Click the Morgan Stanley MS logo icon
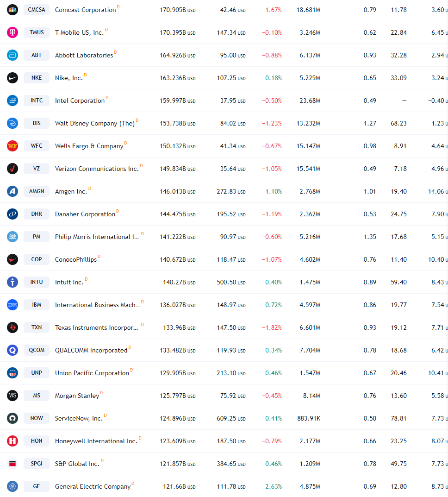The height and width of the screenshot is (497, 448). pyautogui.click(x=12, y=396)
